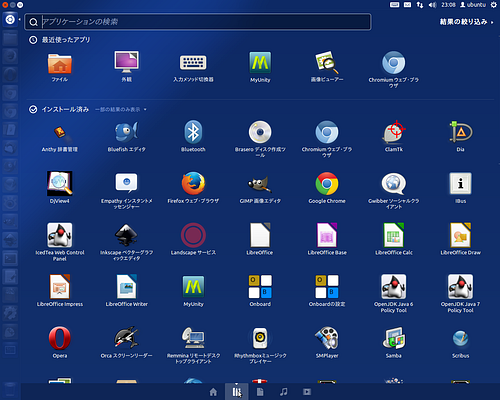Screen dimensions: 500x400
Task: Open Empathy instant messenger
Action: click(126, 183)
